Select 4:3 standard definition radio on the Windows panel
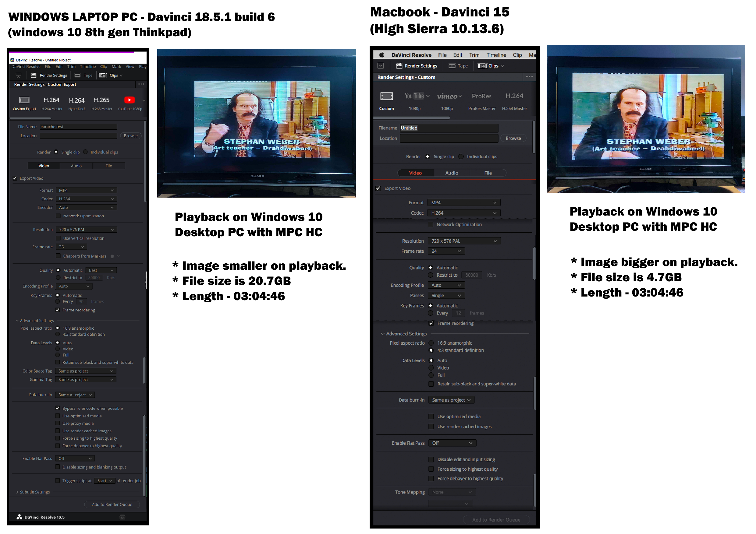The width and height of the screenshot is (756, 534). click(x=58, y=334)
